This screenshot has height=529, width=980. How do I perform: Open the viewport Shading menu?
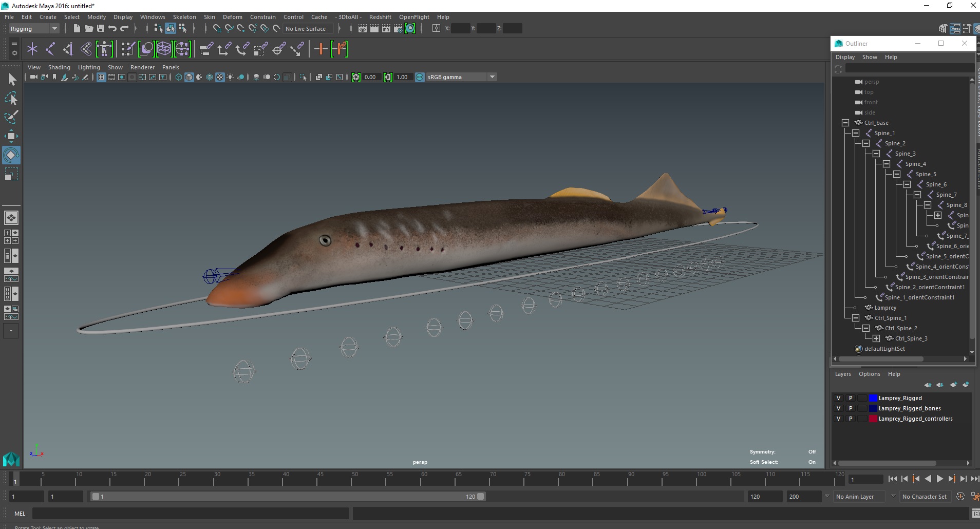(x=59, y=67)
